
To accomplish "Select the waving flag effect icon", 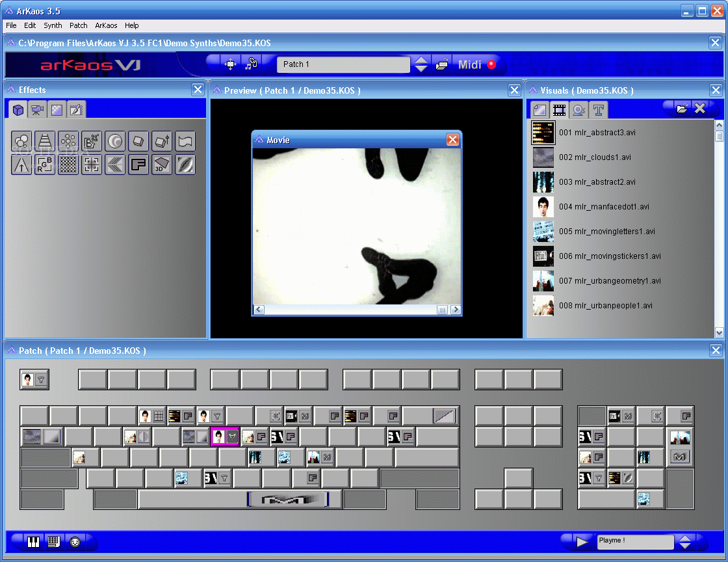I will click(x=185, y=141).
